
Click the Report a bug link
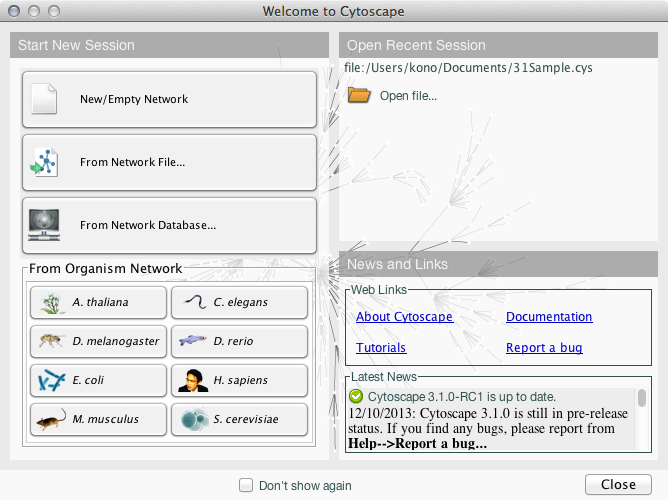tap(544, 348)
